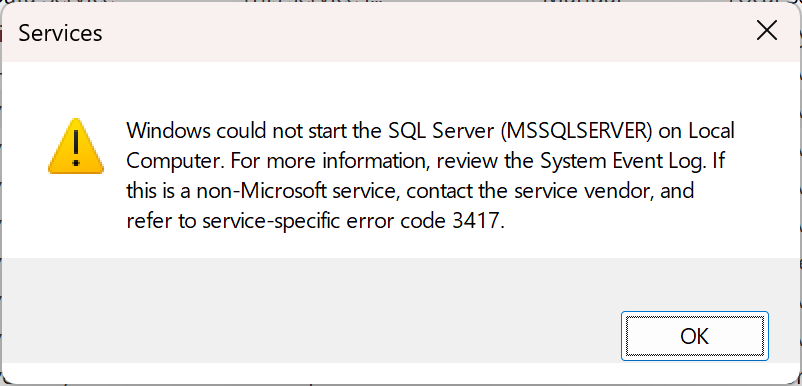The height and width of the screenshot is (386, 802).
Task: Click the service-specific error code phrase
Action: coord(324,222)
